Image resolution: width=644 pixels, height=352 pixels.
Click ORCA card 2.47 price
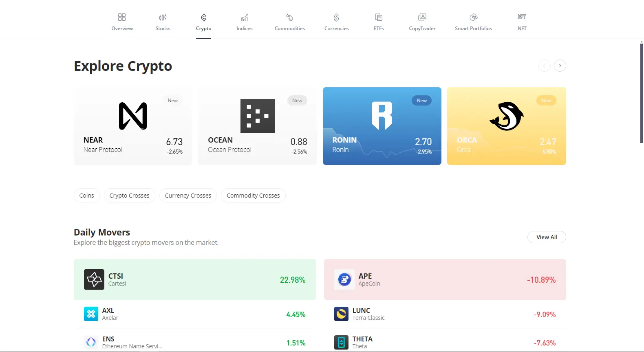tap(548, 142)
